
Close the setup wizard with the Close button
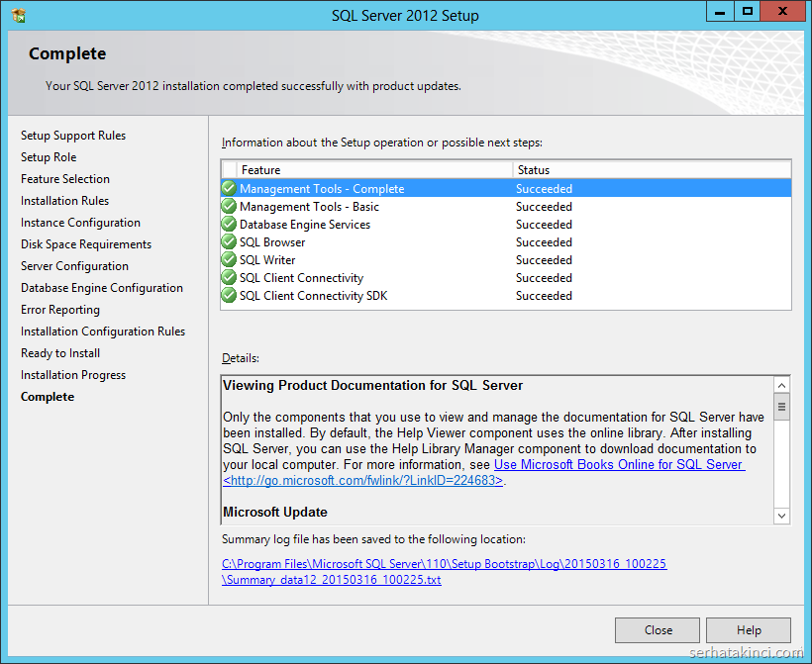click(658, 629)
